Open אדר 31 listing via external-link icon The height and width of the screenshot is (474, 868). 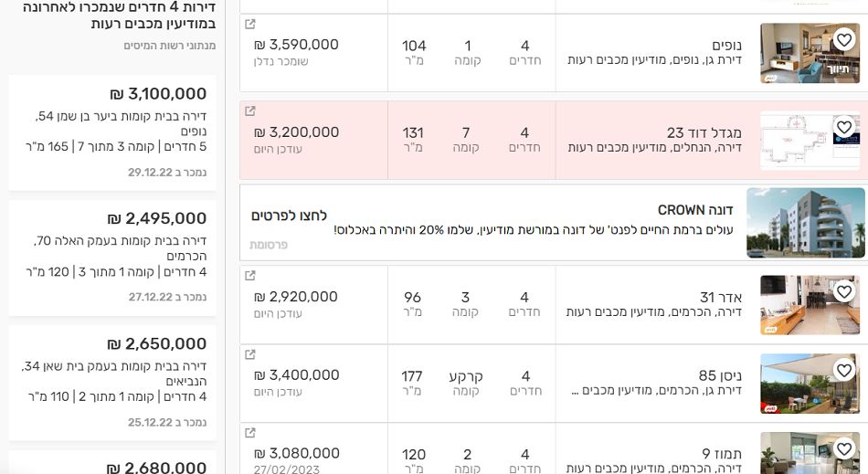[x=250, y=276]
